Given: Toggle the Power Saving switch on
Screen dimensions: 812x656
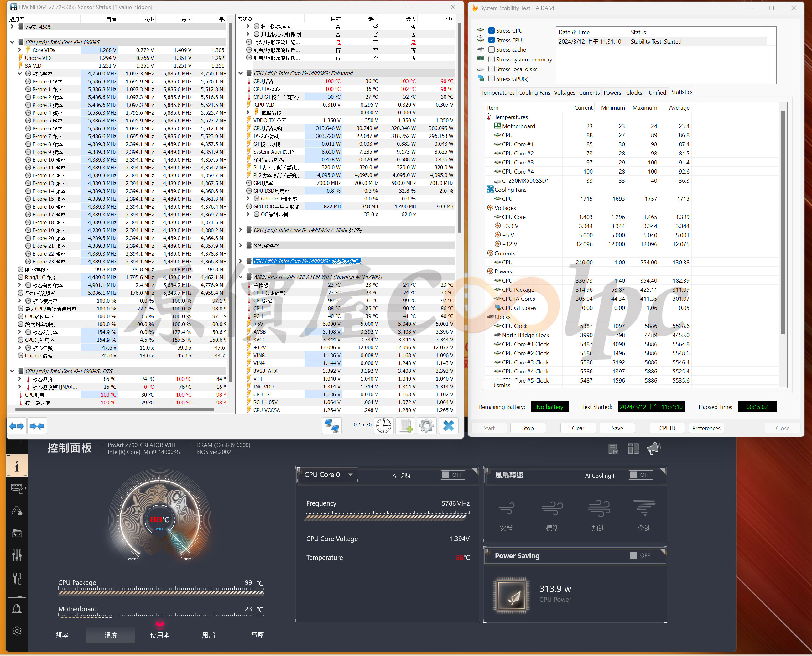Looking at the screenshot, I should 641,555.
